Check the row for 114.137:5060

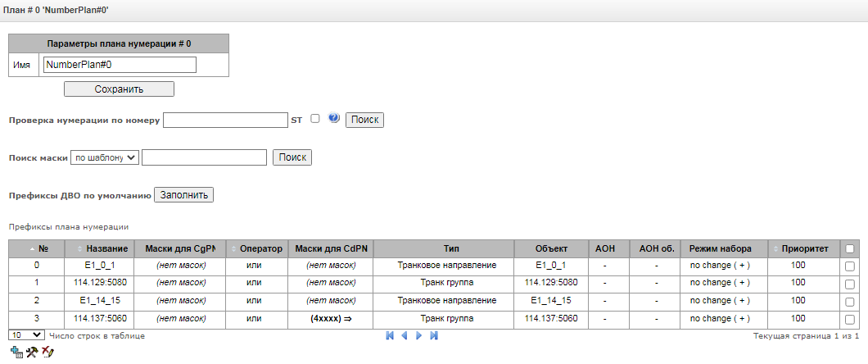(x=850, y=318)
